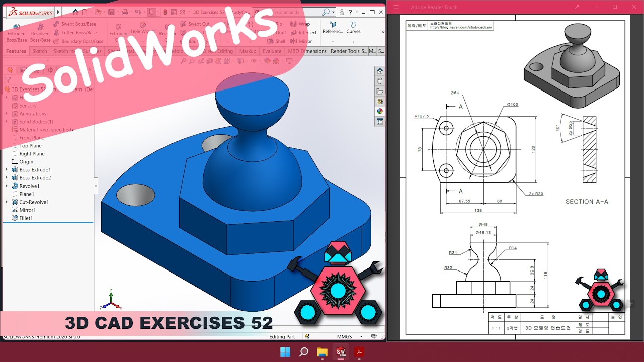Open Custom Properties task pane tab
The image size is (644, 362).
pos(380,121)
